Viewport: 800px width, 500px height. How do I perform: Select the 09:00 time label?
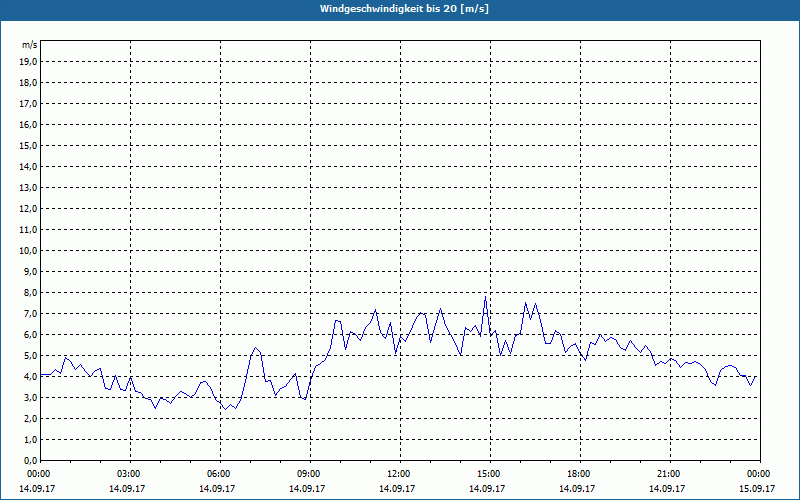(x=309, y=474)
